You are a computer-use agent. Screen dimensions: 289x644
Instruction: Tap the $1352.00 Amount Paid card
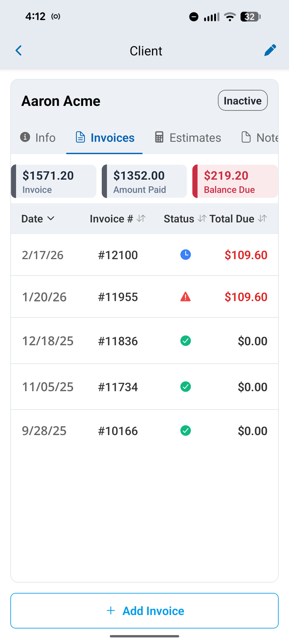[x=144, y=181]
